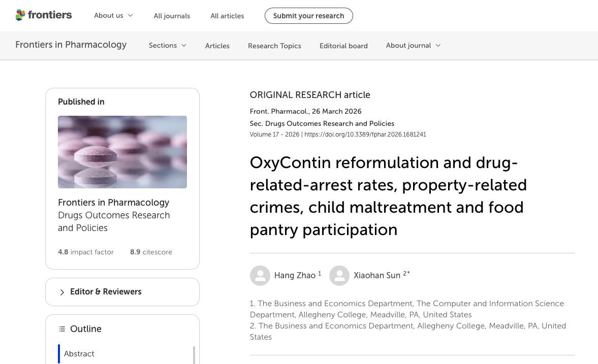Open author Hang Zhao's profile
Viewport: 598px width, 364px height.
coord(295,275)
